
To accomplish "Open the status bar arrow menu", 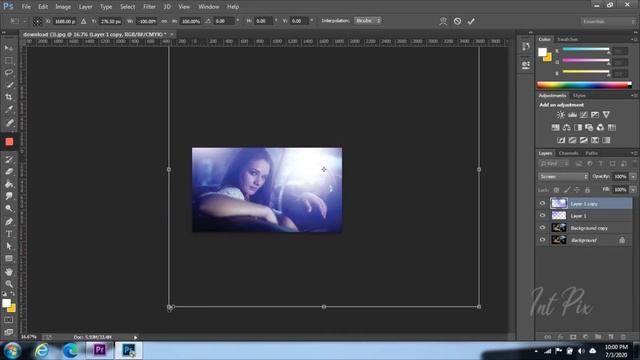I will [136, 337].
